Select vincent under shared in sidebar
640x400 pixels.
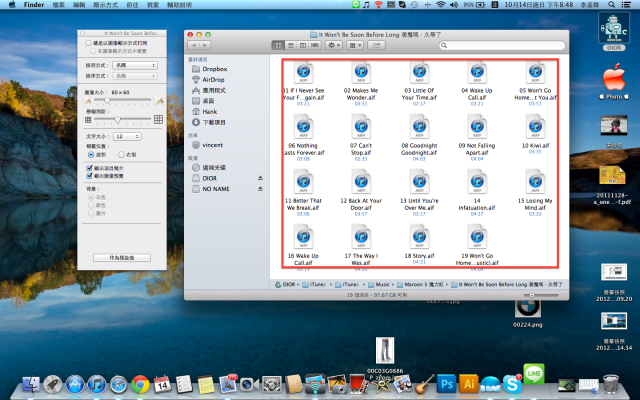[208, 145]
